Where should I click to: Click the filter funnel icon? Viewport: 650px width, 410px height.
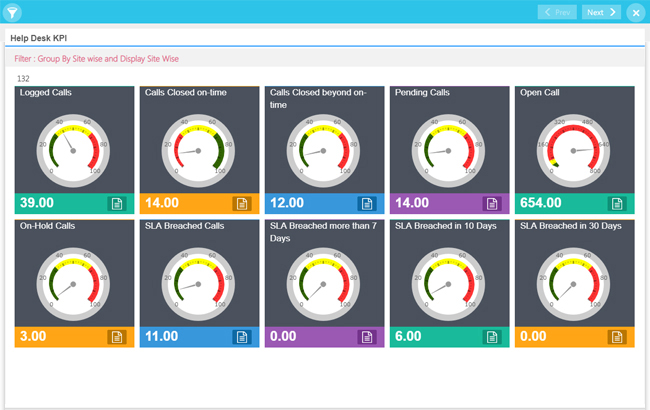click(x=12, y=12)
